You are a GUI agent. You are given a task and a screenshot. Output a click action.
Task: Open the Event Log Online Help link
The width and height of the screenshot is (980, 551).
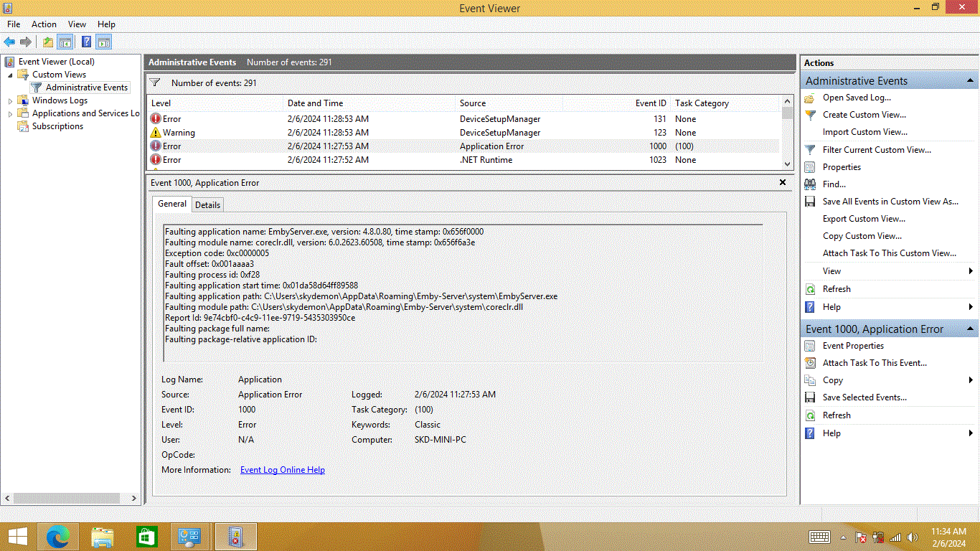tap(282, 470)
